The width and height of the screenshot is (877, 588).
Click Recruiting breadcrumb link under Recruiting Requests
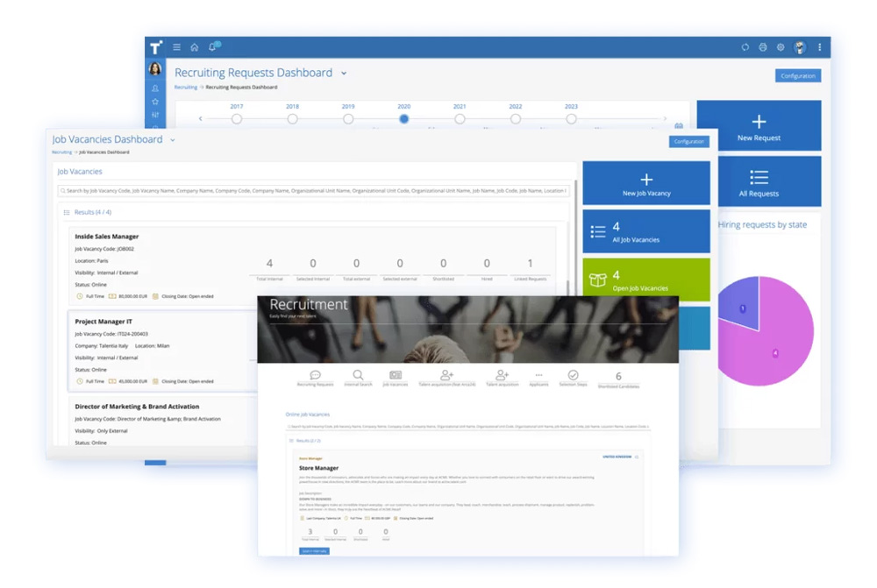[x=185, y=88]
